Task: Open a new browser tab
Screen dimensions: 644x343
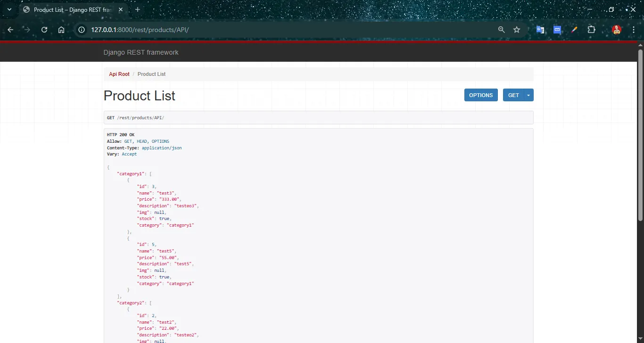Action: point(137,9)
